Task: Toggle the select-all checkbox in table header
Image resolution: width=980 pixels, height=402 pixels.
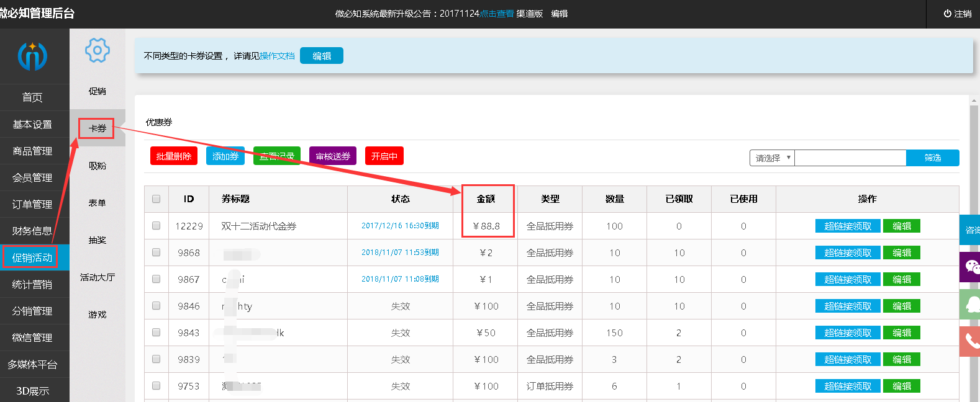Action: (x=157, y=199)
